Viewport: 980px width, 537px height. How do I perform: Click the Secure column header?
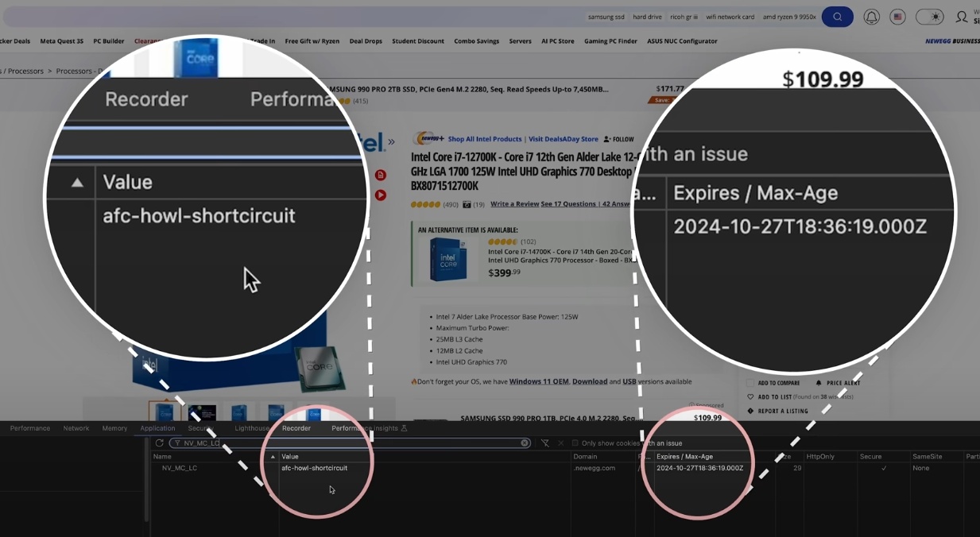[x=870, y=457]
